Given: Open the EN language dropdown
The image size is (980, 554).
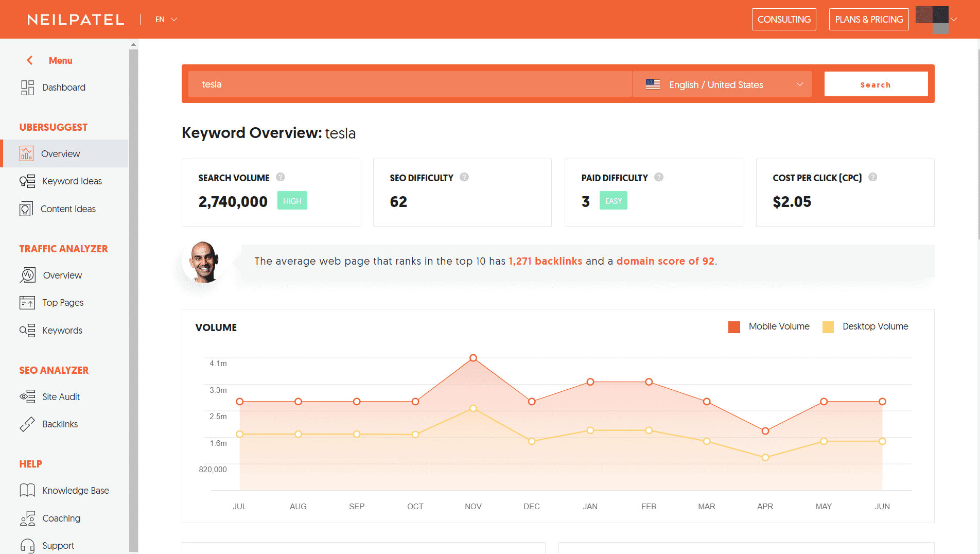Looking at the screenshot, I should click(166, 20).
